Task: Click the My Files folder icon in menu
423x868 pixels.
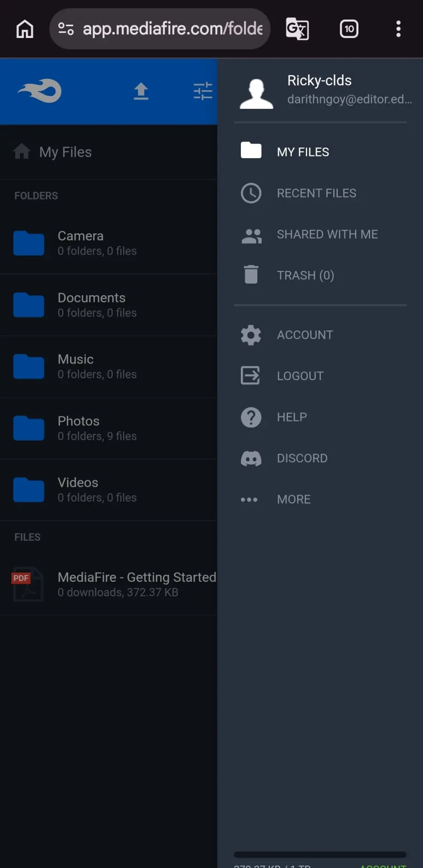Action: coord(251,150)
